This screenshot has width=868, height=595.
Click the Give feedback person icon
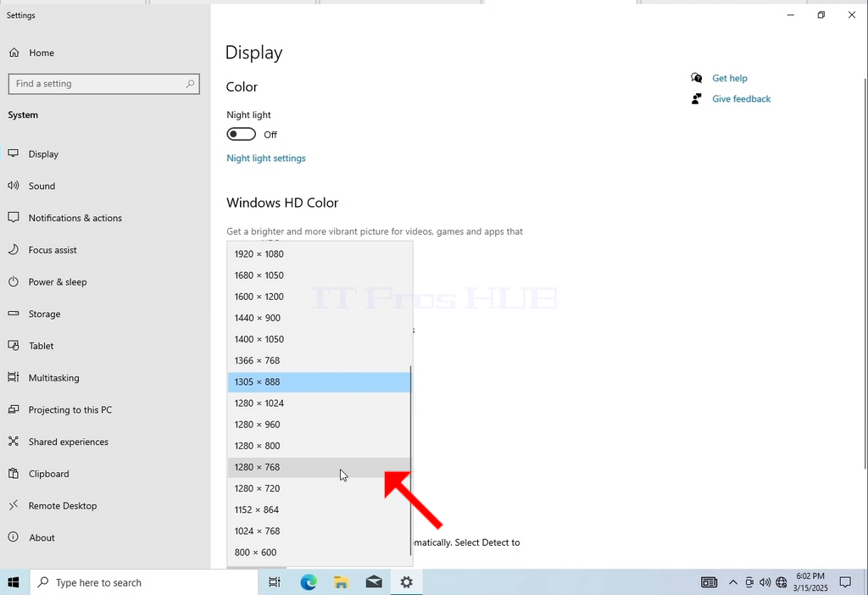697,98
